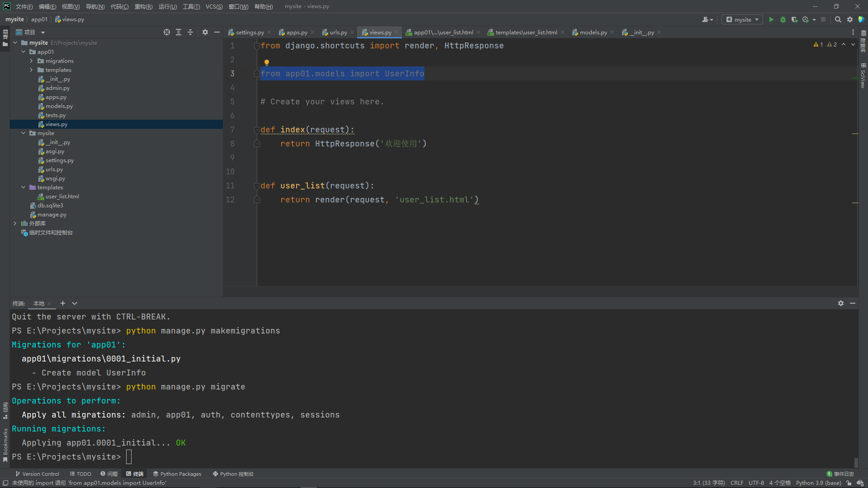Image resolution: width=868 pixels, height=488 pixels.
Task: Open project panel options gear
Action: (x=205, y=32)
